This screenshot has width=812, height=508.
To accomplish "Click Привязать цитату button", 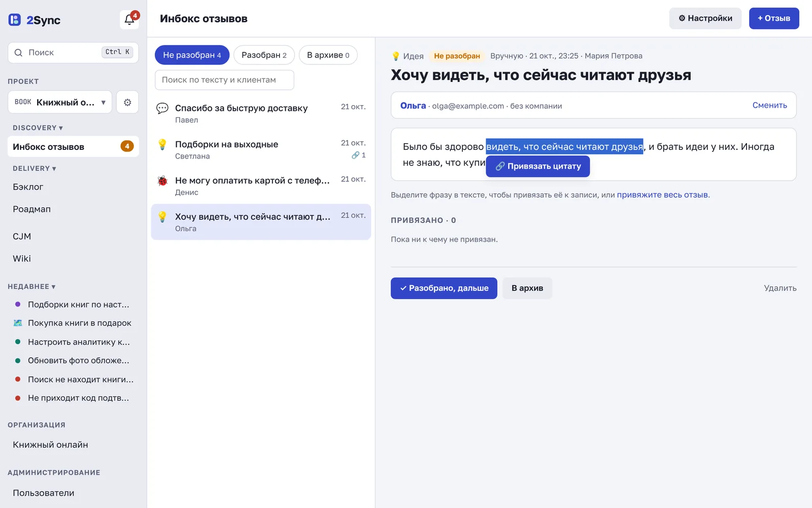I will click(x=538, y=166).
